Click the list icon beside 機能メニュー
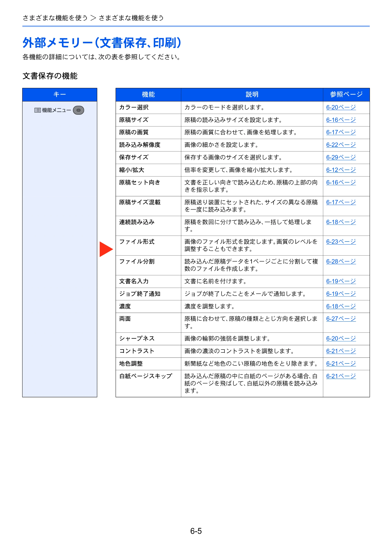The width and height of the screenshot is (392, 555). click(37, 110)
